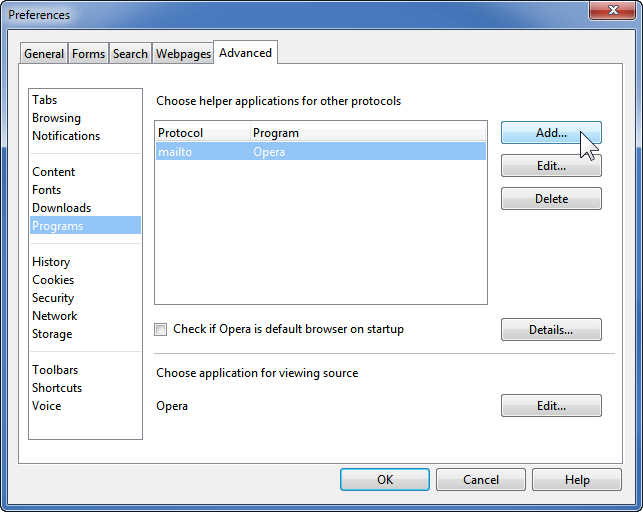Switch to the General tab
The height and width of the screenshot is (512, 643).
tap(44, 54)
